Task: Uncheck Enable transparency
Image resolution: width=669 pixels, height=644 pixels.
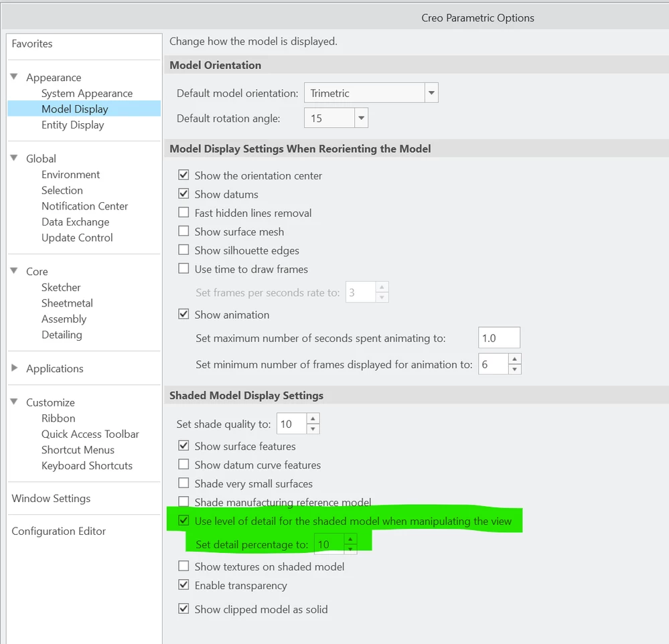Action: (x=183, y=585)
